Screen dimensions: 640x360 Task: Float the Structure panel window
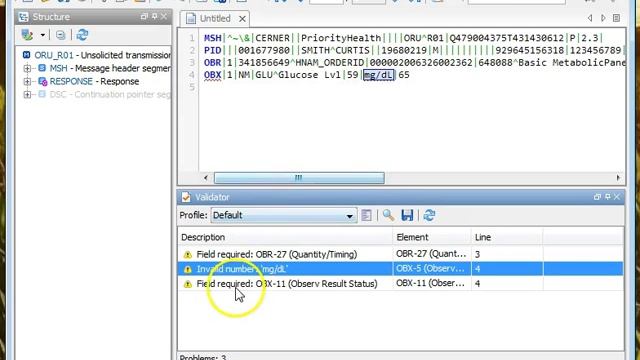(x=144, y=17)
